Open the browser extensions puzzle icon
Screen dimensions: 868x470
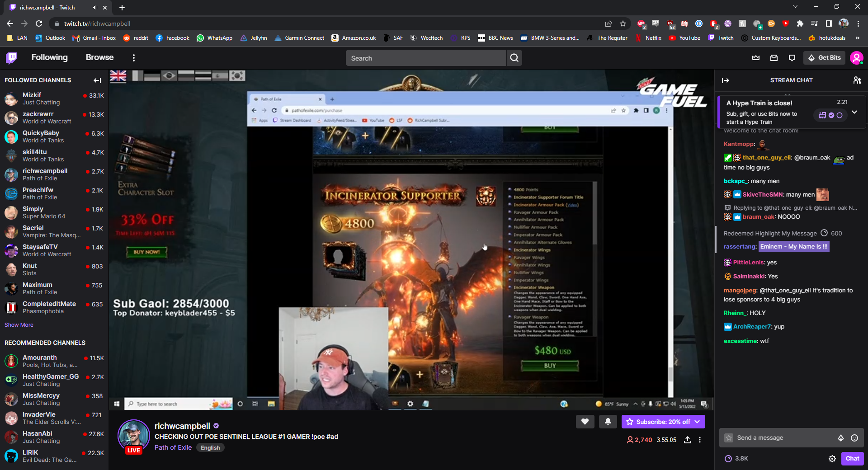(800, 23)
